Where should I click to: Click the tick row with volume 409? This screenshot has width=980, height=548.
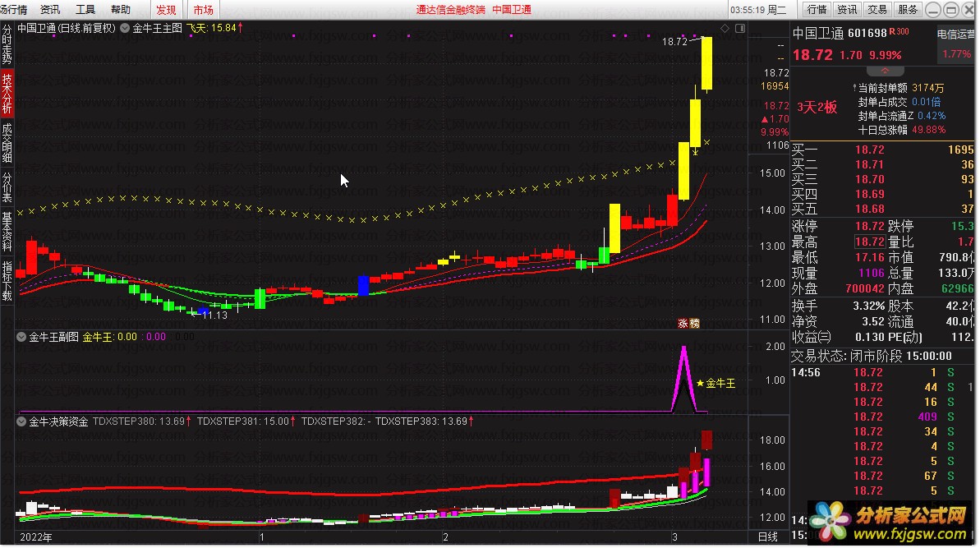point(882,417)
